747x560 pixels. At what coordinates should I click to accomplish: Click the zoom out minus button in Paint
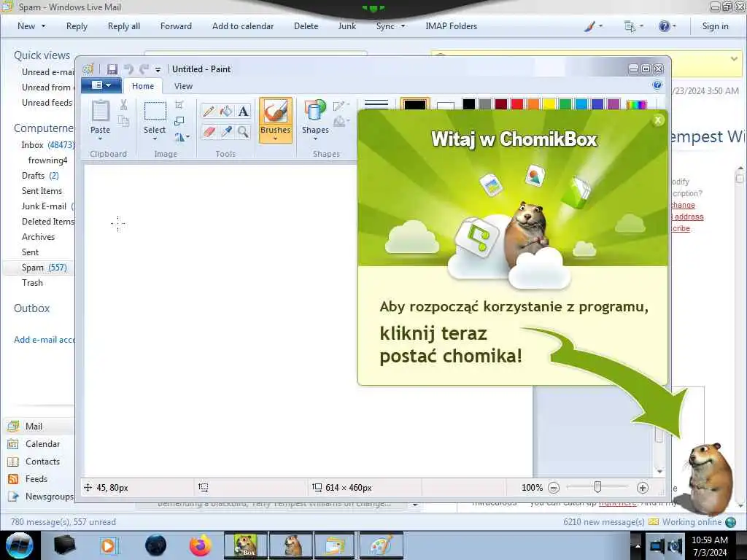[x=554, y=488]
